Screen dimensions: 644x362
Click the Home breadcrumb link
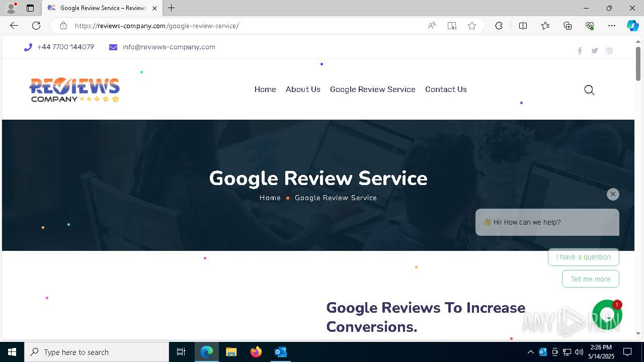tap(270, 198)
